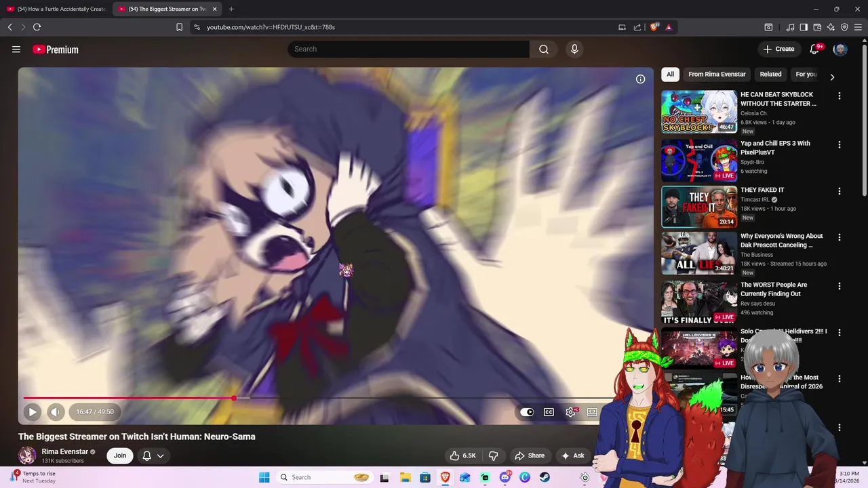Click the search magnifier button

tap(544, 49)
